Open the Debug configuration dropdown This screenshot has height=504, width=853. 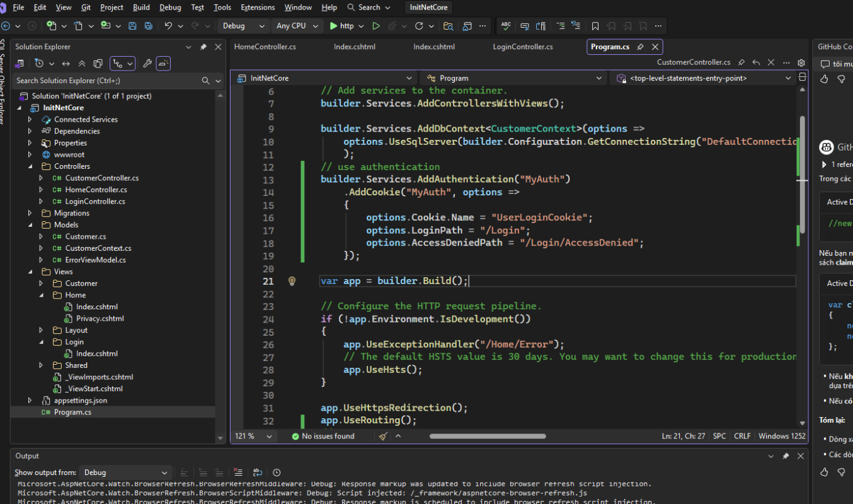[x=243, y=26]
